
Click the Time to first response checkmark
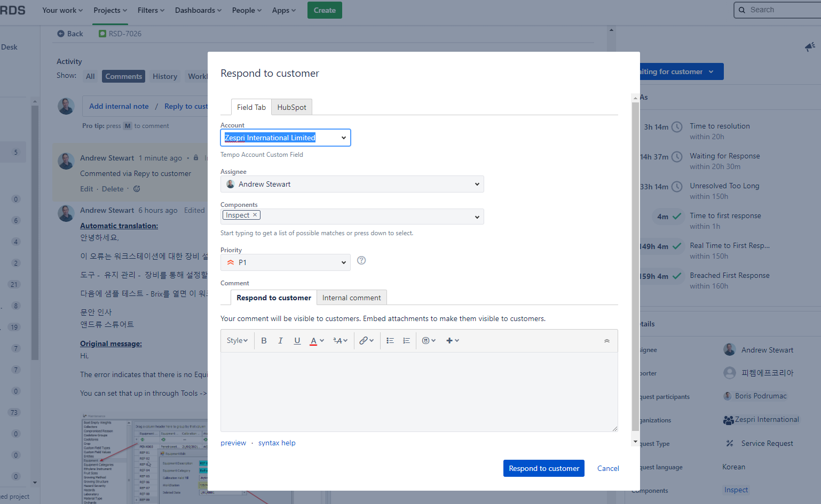(x=677, y=217)
